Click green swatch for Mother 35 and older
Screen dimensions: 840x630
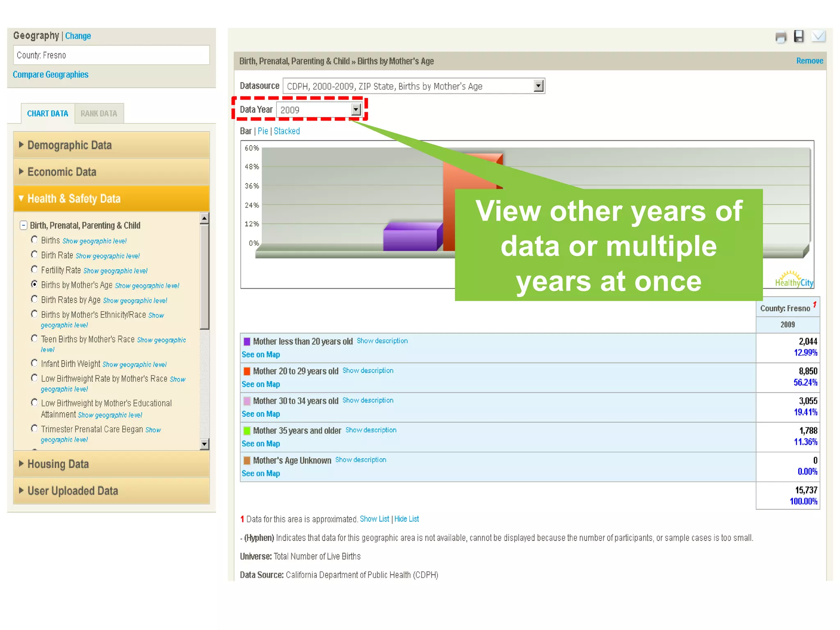[247, 431]
